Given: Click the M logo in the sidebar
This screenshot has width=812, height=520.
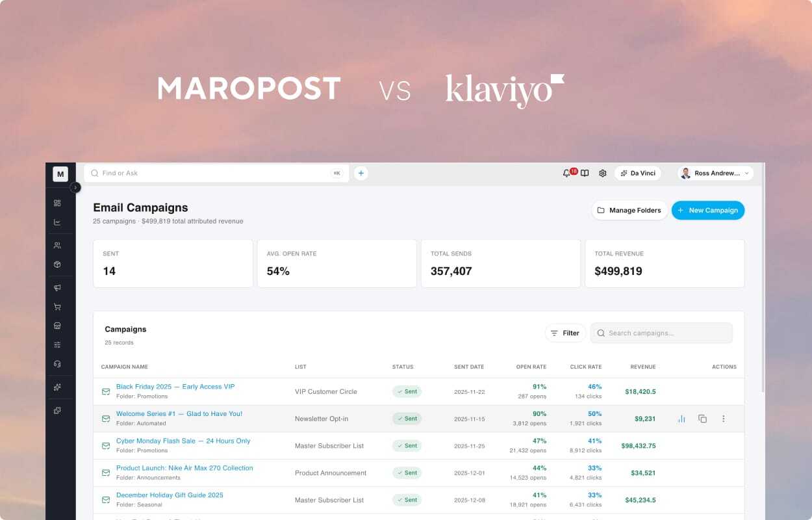Looking at the screenshot, I should point(60,174).
